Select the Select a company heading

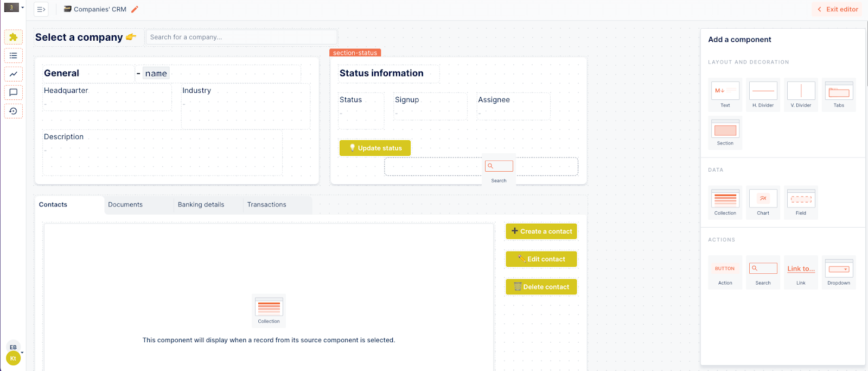(x=85, y=37)
